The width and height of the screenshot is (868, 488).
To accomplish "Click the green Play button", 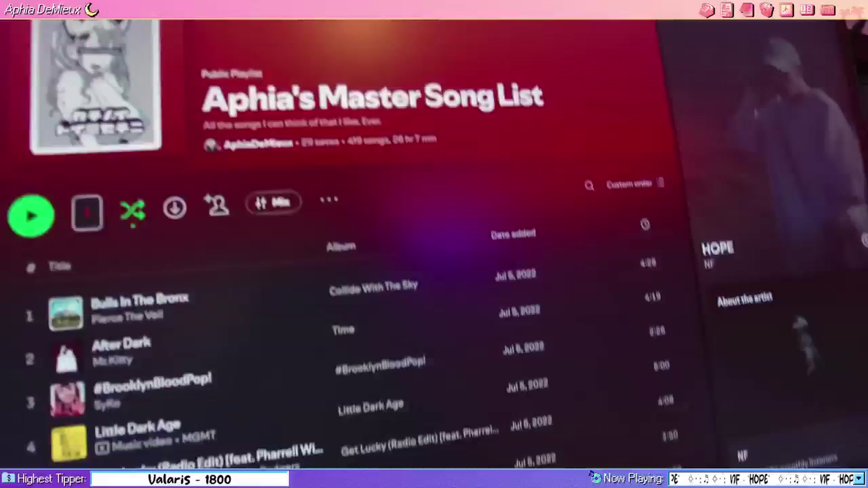I will pos(31,216).
